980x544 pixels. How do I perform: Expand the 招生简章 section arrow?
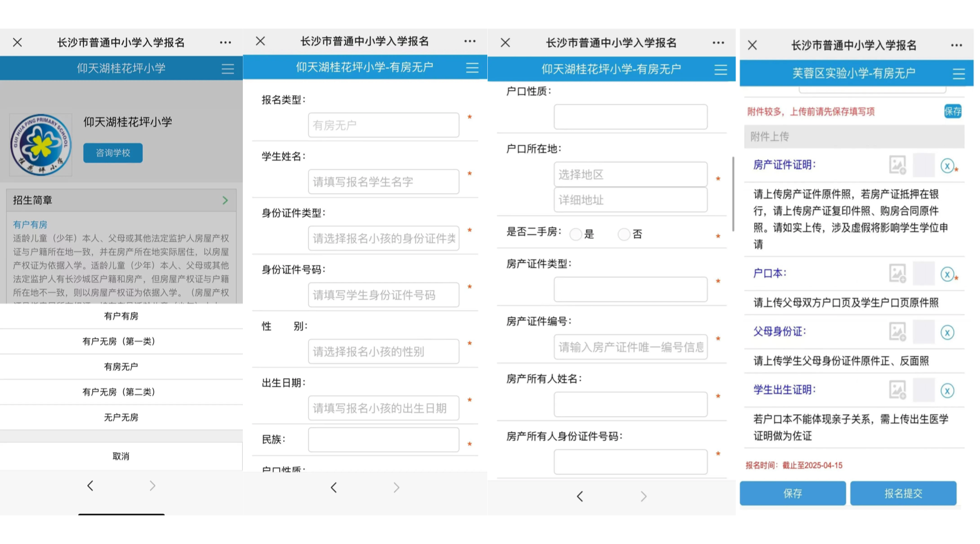pyautogui.click(x=225, y=200)
